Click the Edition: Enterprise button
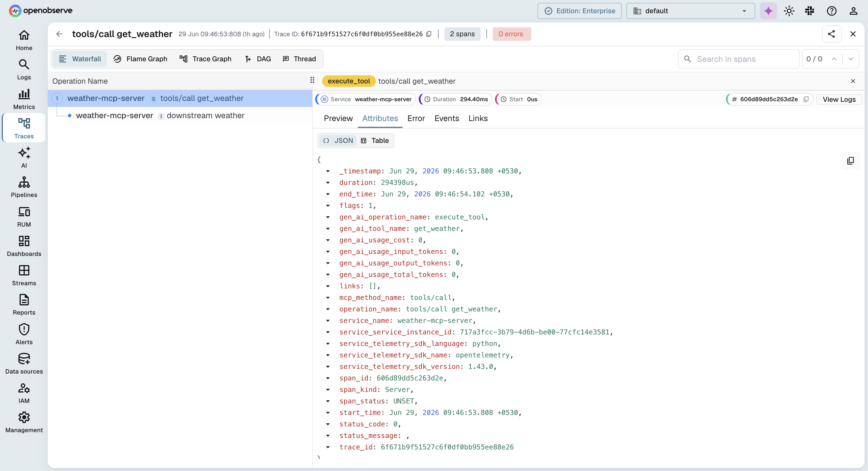The image size is (868, 471). click(x=579, y=11)
